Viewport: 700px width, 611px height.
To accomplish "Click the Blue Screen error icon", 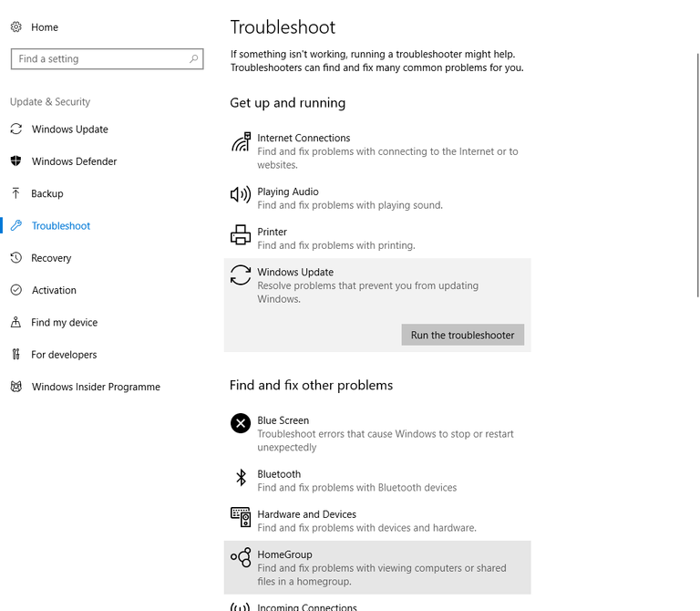I will coord(241,423).
